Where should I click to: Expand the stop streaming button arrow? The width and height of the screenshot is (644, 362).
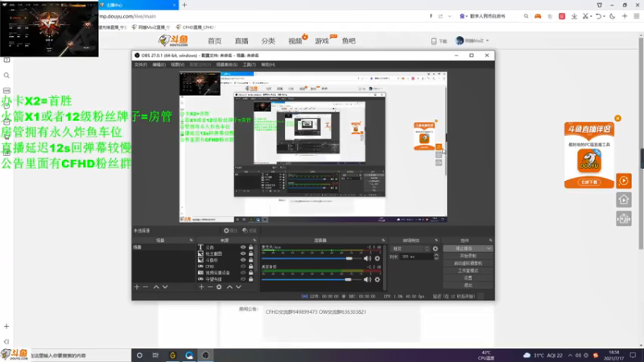489,249
